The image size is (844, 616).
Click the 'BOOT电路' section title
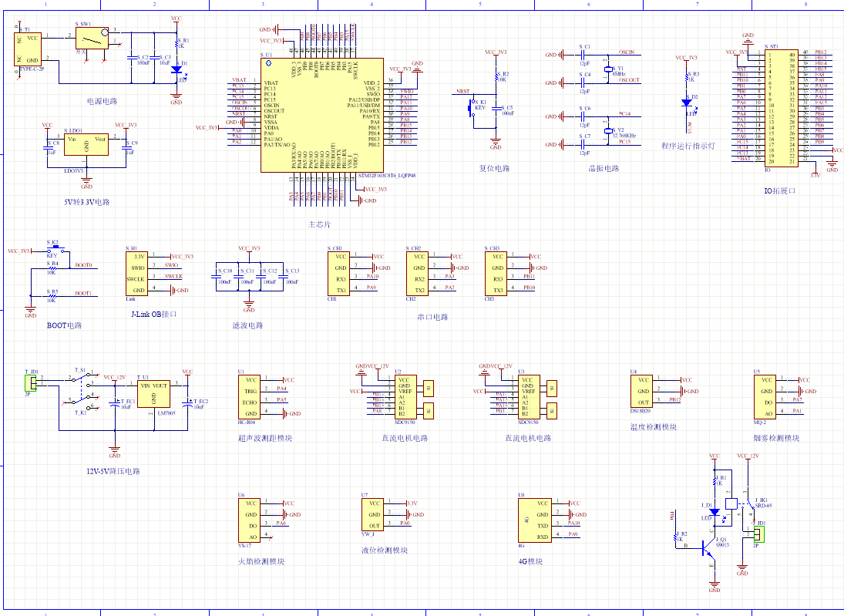64,325
